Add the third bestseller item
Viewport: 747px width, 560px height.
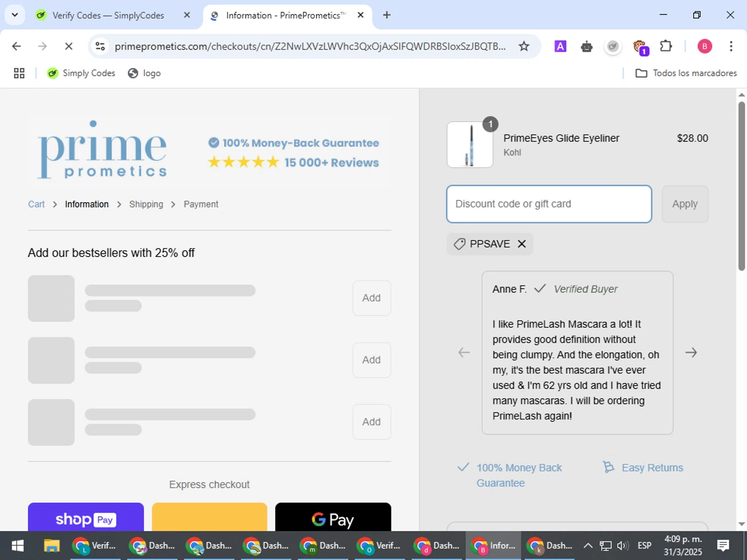(x=372, y=422)
